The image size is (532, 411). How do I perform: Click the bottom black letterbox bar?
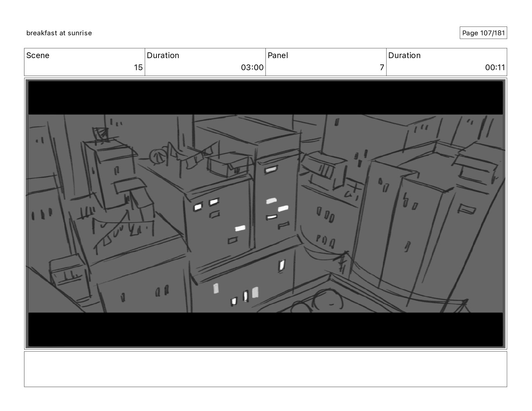tap(265, 329)
